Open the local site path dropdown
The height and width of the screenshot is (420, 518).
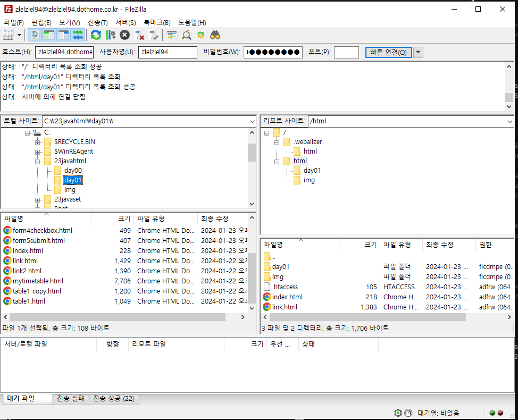click(x=253, y=121)
